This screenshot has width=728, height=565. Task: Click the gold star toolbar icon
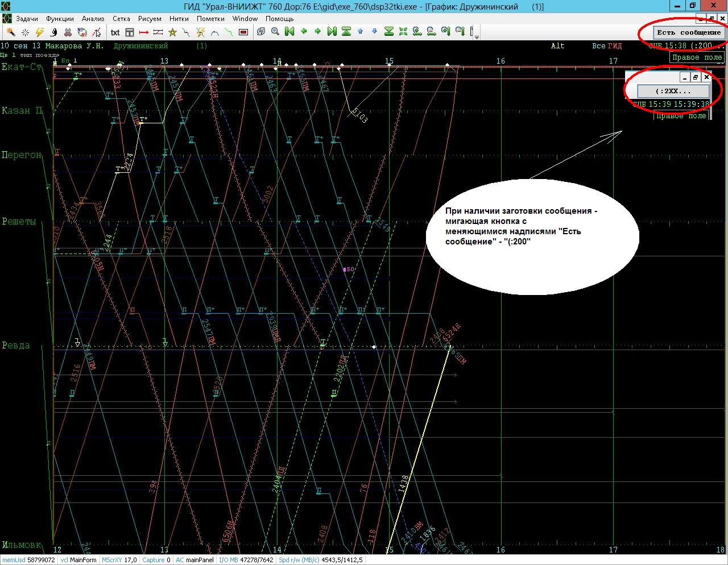172,32
